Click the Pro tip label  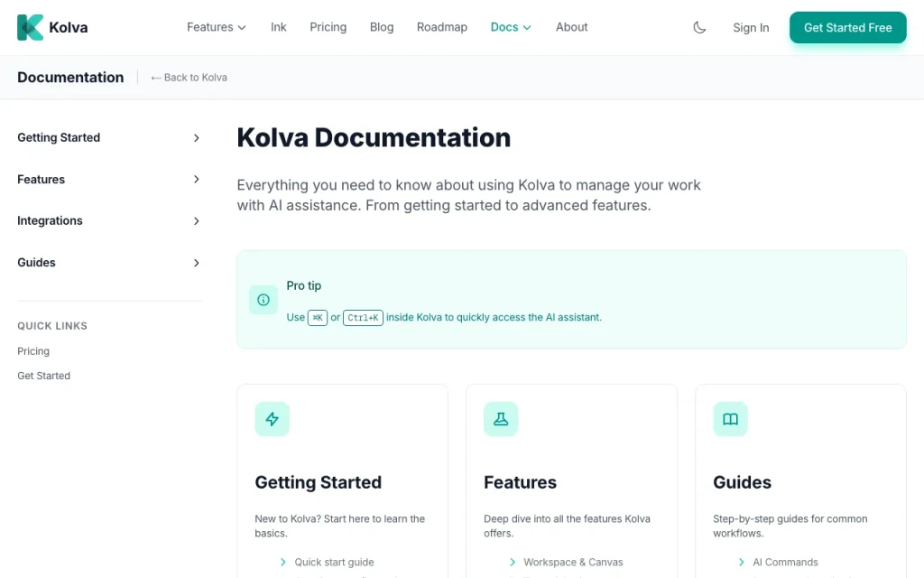(304, 285)
